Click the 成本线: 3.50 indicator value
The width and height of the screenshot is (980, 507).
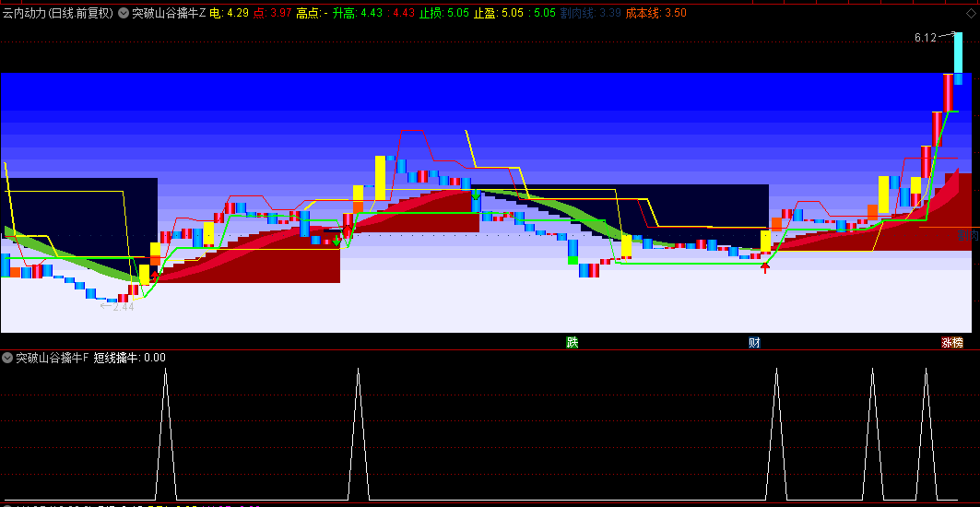click(x=656, y=13)
